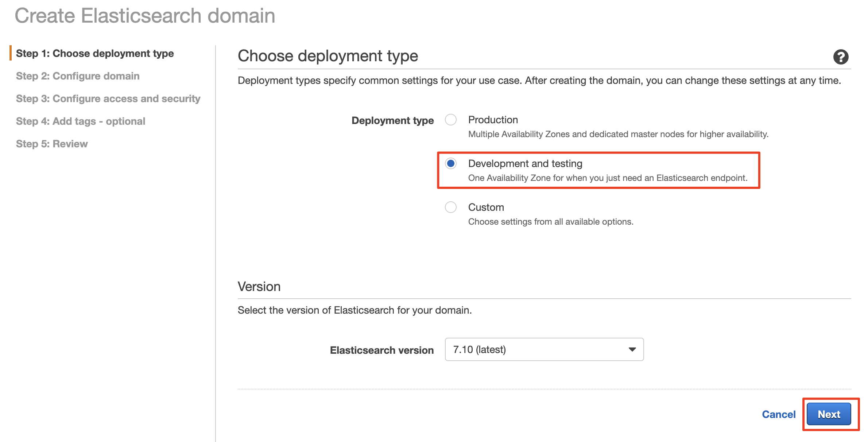
Task: Select the Development and testing radio button
Action: [x=451, y=163]
